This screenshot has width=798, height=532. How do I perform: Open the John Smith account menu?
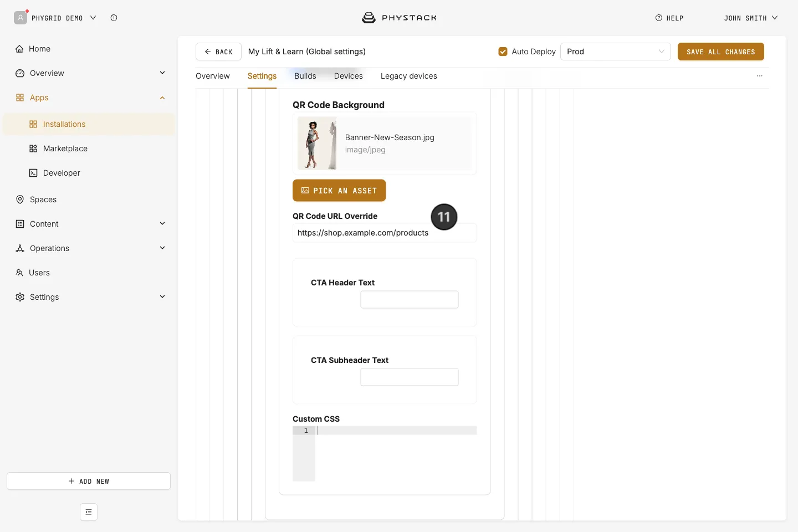click(751, 18)
